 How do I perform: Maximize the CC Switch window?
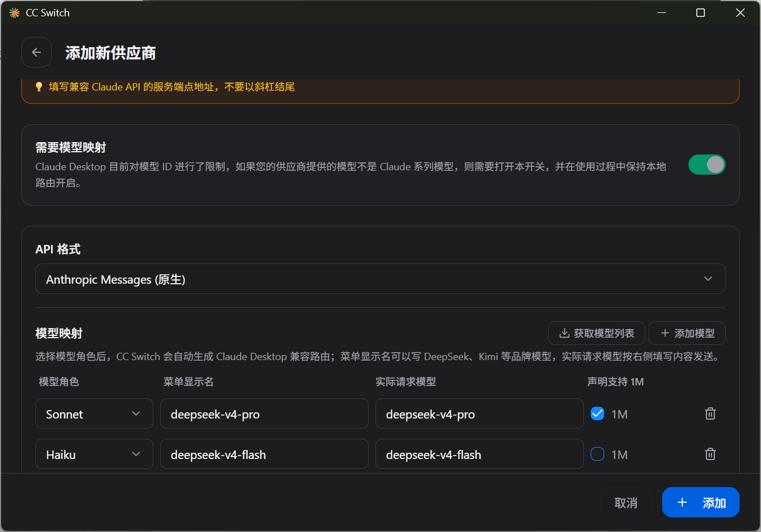700,12
